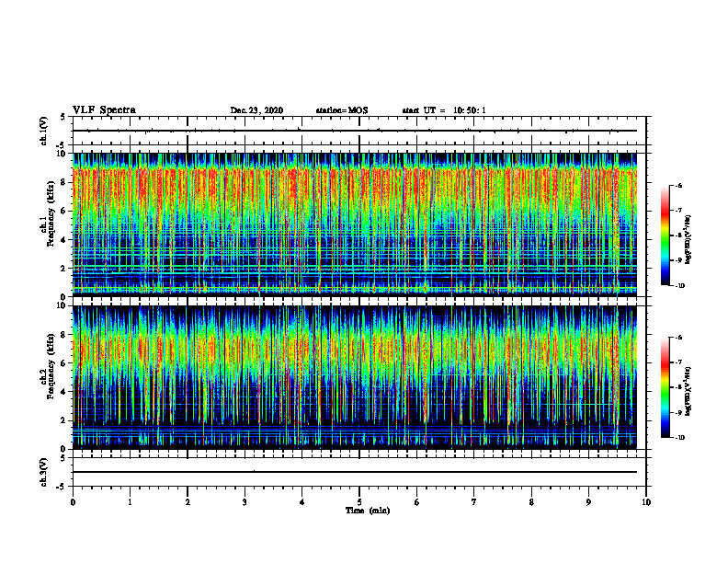This screenshot has height=563, width=728.
Task: Click the "-10" label on ch.1 colorbar
Action: (x=680, y=286)
